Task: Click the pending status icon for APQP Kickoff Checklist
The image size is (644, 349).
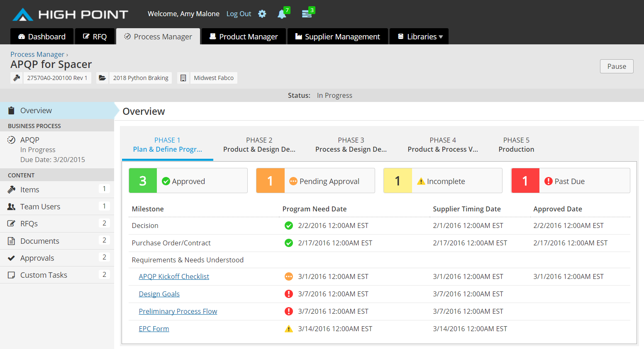Action: (x=289, y=276)
